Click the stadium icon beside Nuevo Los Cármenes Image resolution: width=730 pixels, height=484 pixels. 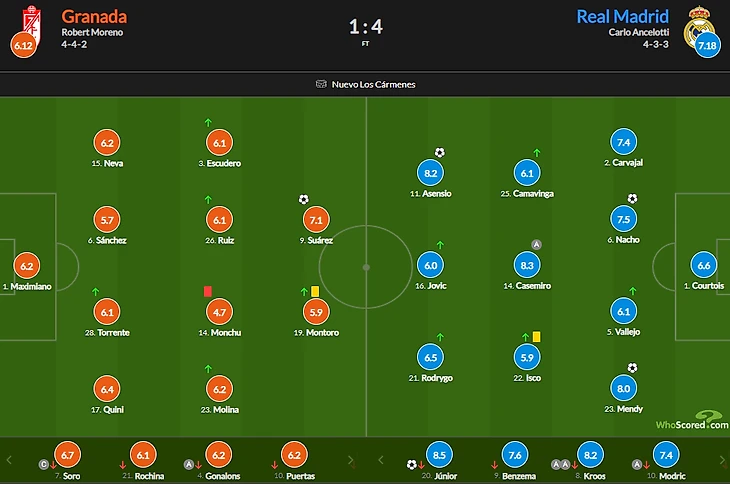(321, 84)
